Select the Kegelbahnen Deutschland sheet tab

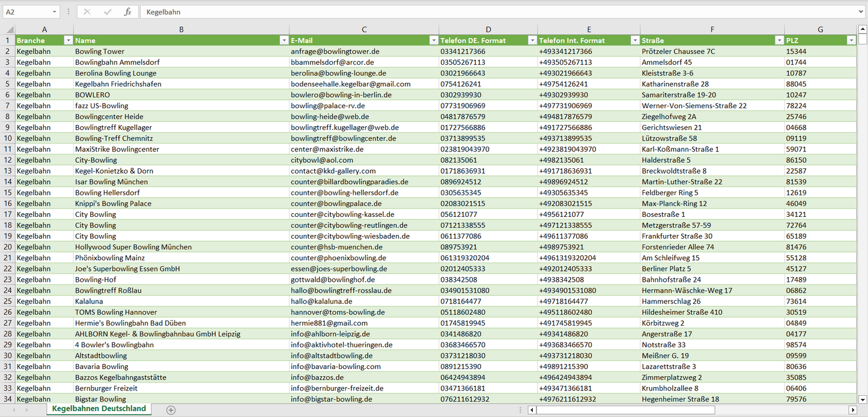click(x=99, y=409)
